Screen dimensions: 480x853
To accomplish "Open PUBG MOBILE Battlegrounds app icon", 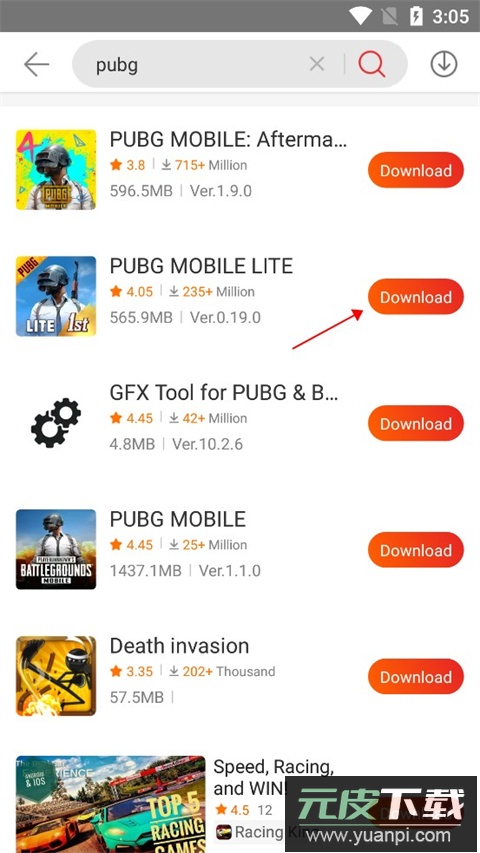I will click(x=56, y=549).
